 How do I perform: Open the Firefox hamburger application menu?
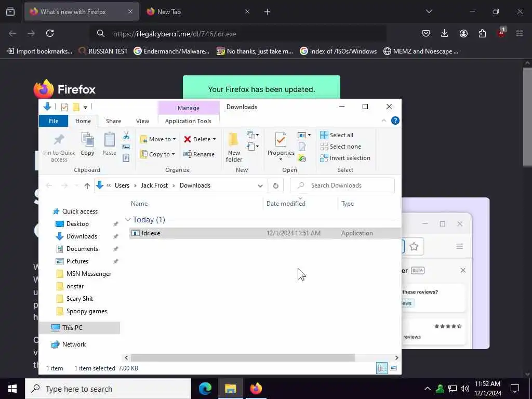tap(520, 33)
